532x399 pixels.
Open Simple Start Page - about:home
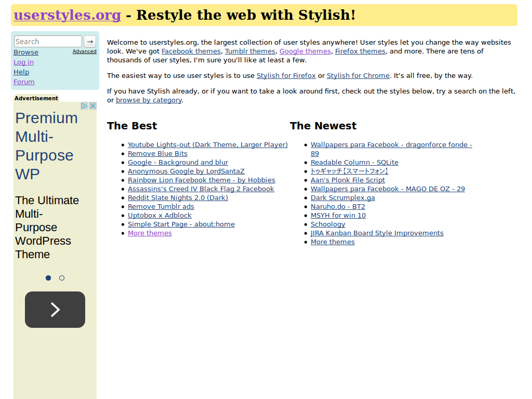[x=181, y=224]
